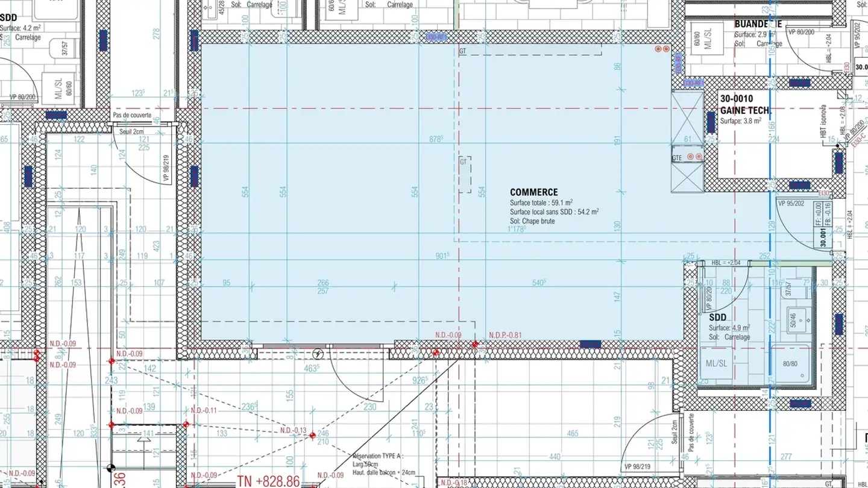The image size is (868, 488).
Task: Click the ML/SL appliance beside the 80/80 shower
Action: click(x=716, y=365)
